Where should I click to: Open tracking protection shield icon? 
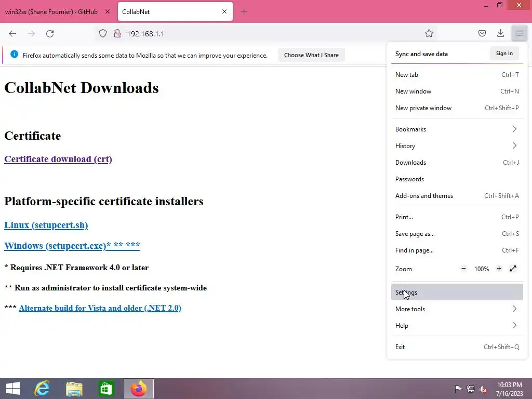tap(103, 34)
